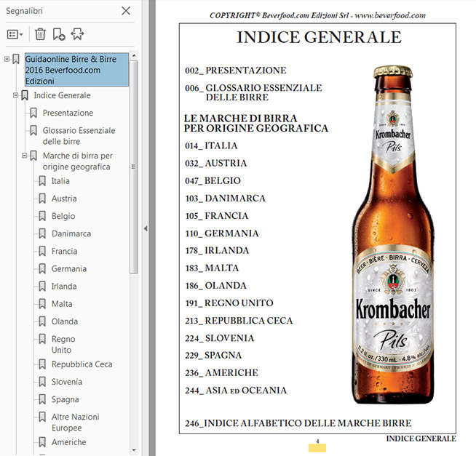Open the bookmarks options menu dropdown
Screen dimensions: 476x456
[15, 34]
